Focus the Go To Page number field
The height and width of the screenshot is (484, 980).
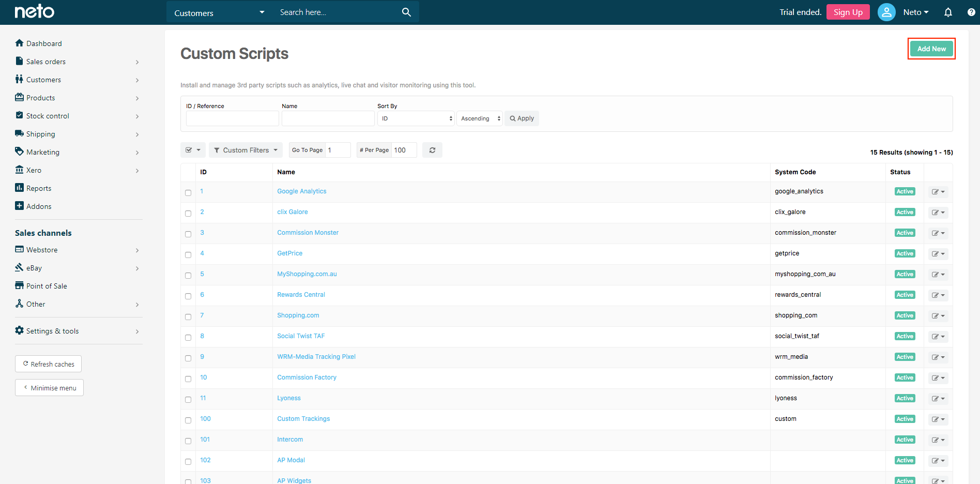[x=338, y=150]
